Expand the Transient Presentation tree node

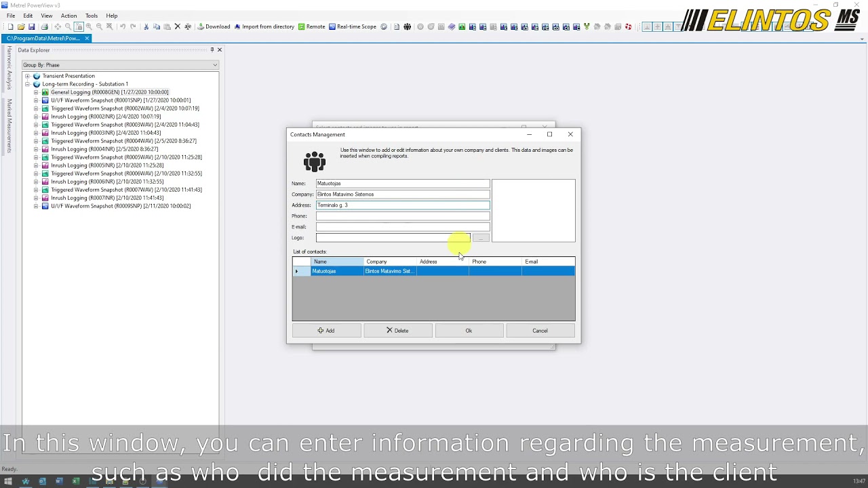coord(27,76)
